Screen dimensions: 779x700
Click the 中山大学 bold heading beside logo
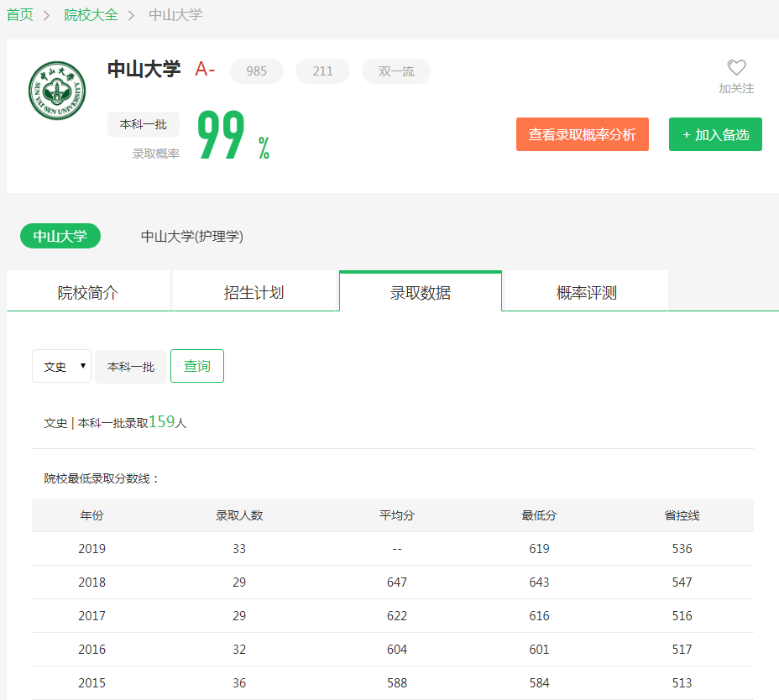144,69
